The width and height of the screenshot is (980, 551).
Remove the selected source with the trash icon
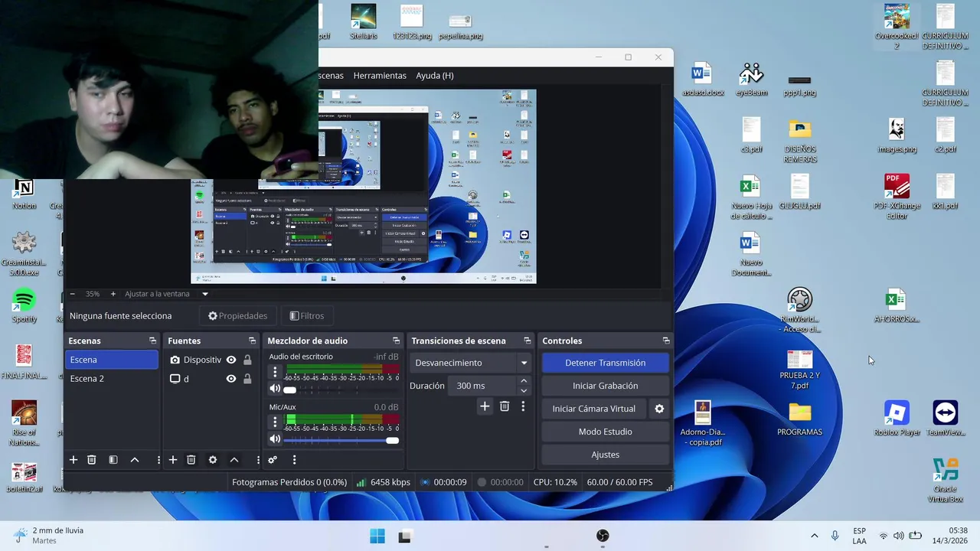click(191, 460)
